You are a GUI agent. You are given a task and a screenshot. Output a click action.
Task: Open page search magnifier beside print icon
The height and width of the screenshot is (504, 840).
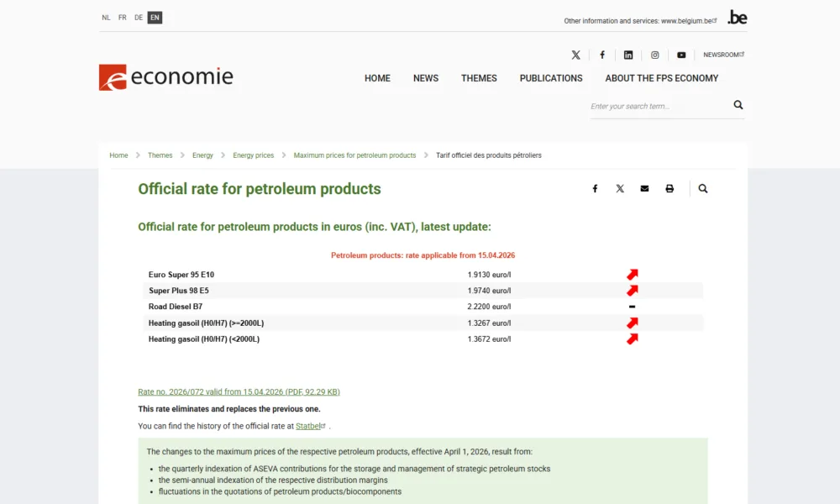click(703, 189)
